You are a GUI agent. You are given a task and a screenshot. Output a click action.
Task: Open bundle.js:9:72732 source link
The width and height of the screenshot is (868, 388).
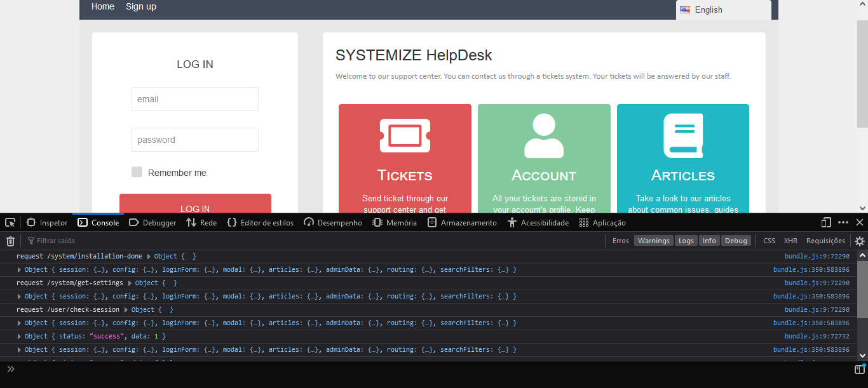point(817,337)
